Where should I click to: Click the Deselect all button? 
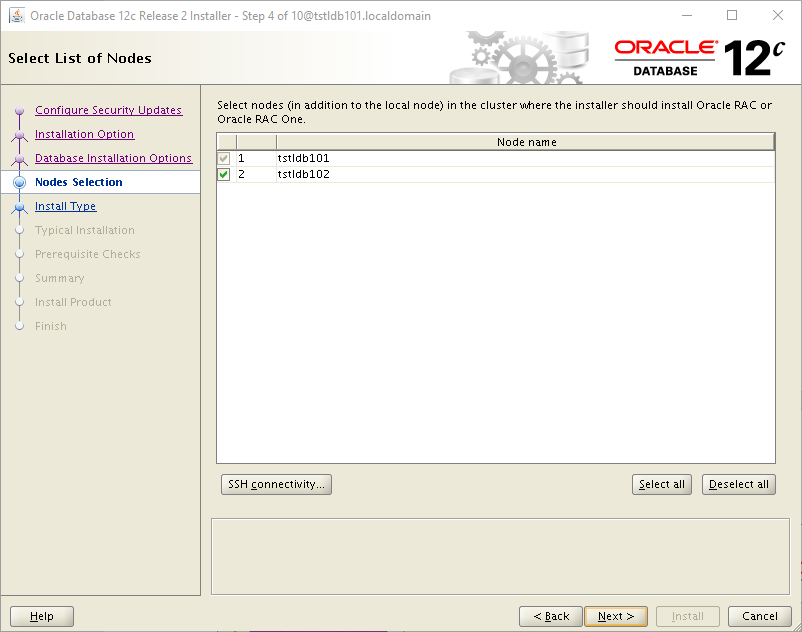point(739,484)
